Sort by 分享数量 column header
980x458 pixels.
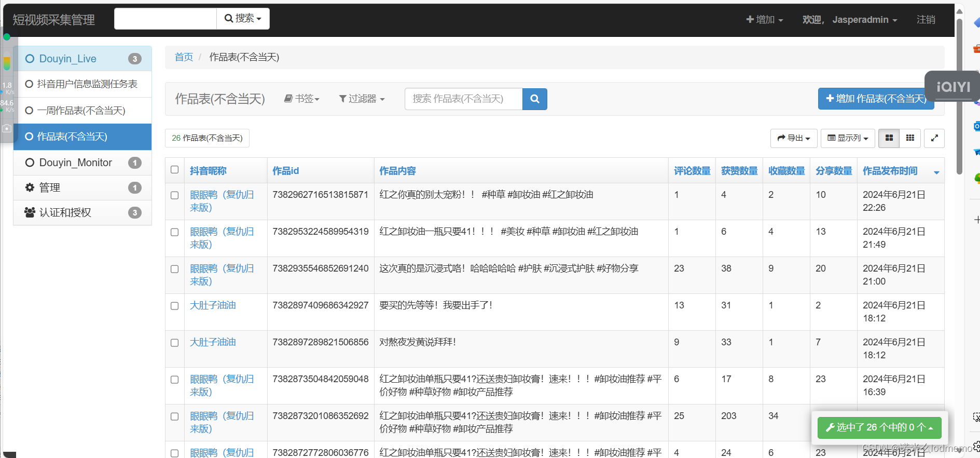[x=834, y=171]
